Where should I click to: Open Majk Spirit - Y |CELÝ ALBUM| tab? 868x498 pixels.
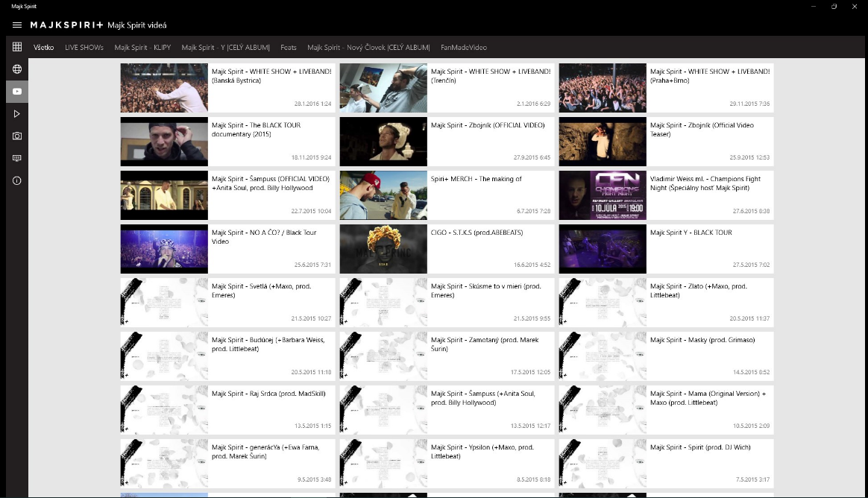pyautogui.click(x=226, y=48)
